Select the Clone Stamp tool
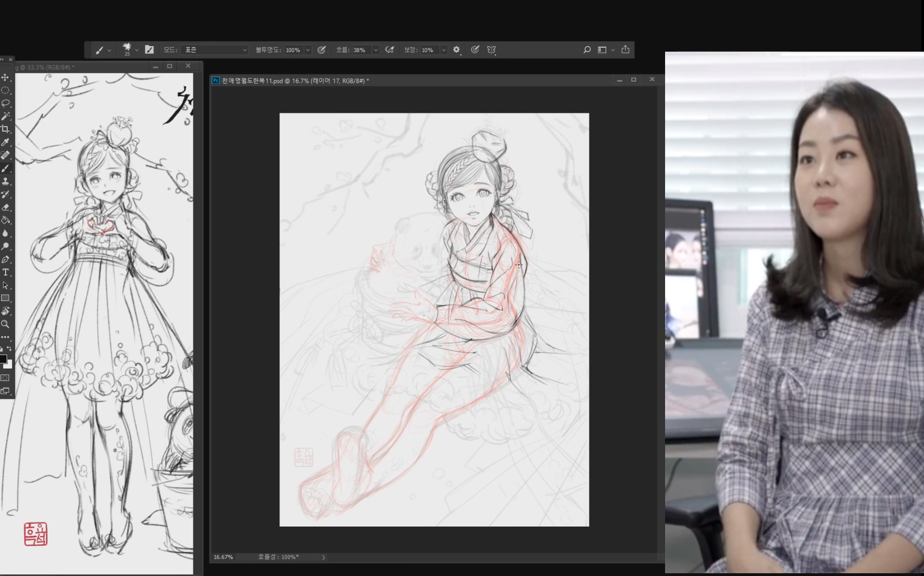Screen dimensions: 924x576 coord(6,181)
